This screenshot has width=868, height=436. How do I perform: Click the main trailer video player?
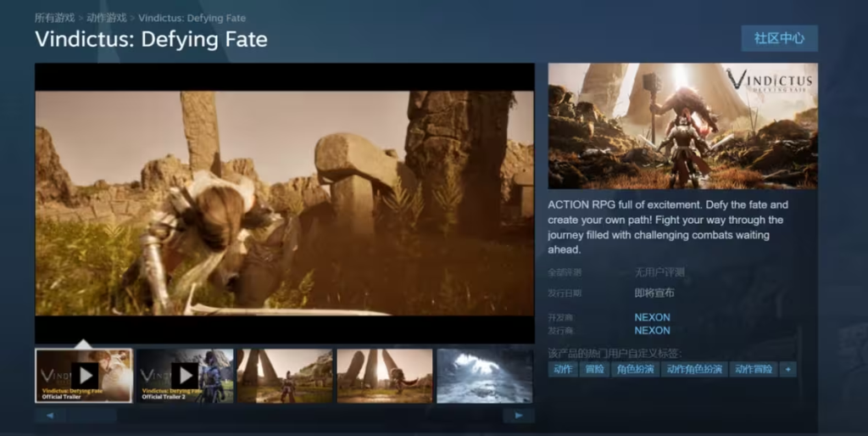point(285,204)
